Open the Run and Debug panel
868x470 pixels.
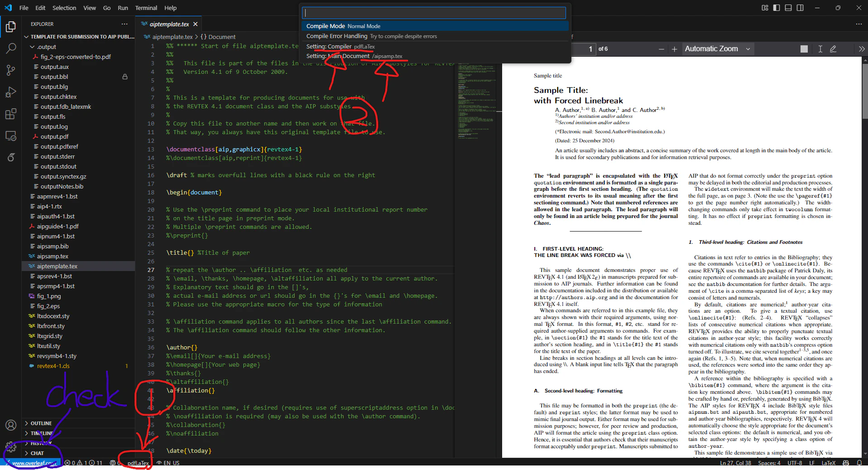coord(11,92)
